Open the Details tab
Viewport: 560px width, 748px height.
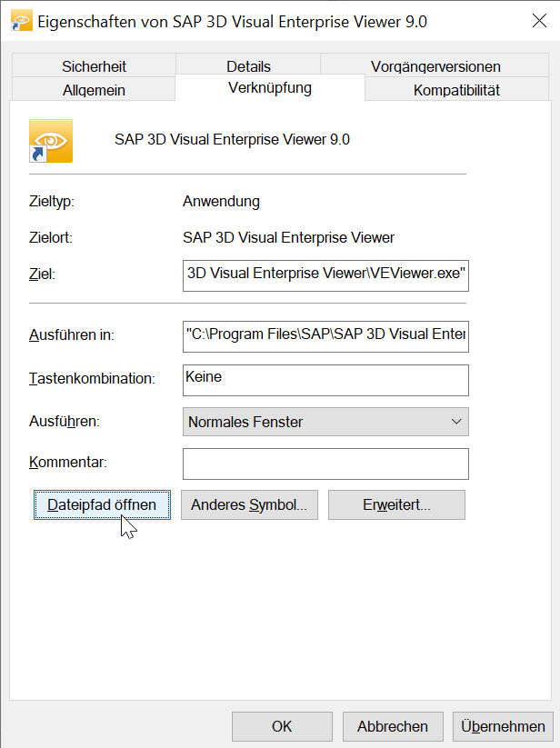[x=248, y=65]
